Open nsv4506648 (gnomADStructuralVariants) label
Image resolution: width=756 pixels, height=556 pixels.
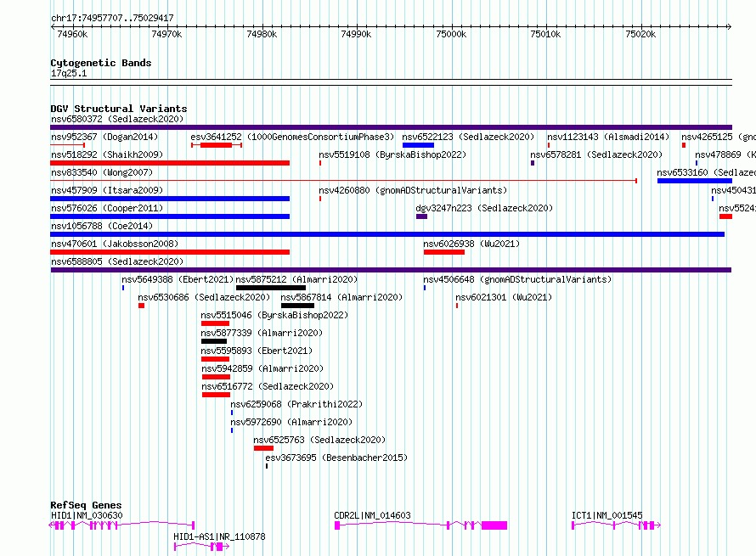pos(517,279)
